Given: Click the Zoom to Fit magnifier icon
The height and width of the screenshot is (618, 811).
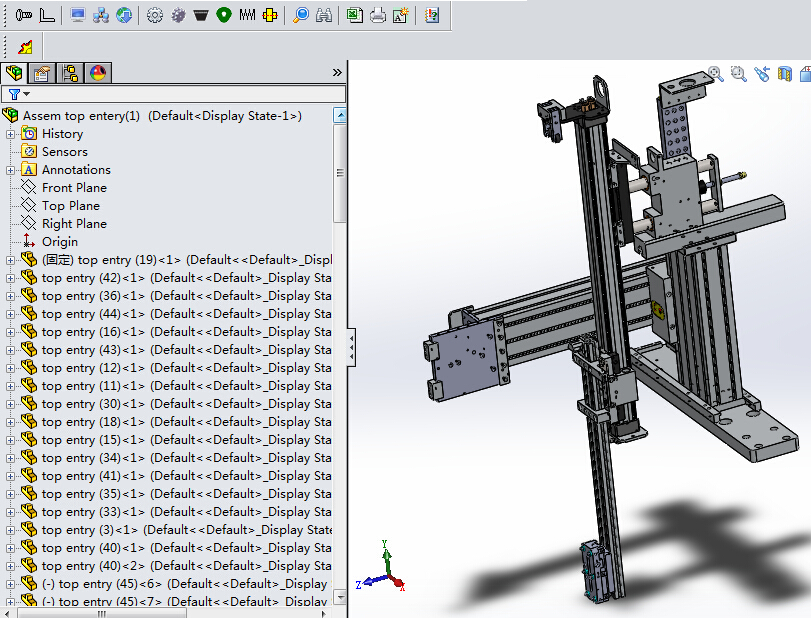Looking at the screenshot, I should (716, 74).
